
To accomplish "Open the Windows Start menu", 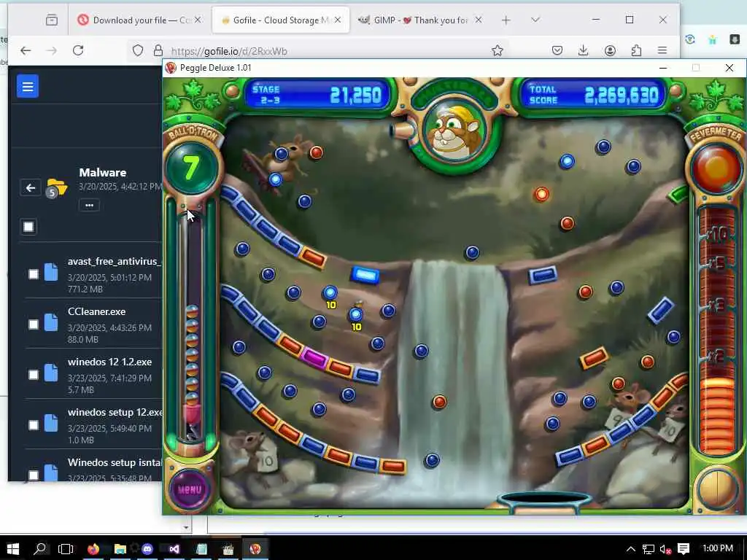I will pos(13,548).
